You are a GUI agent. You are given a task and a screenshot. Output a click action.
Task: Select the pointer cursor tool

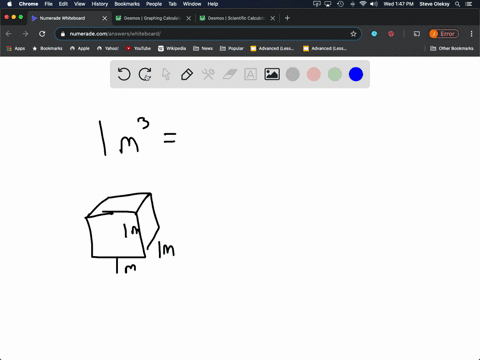(x=166, y=74)
